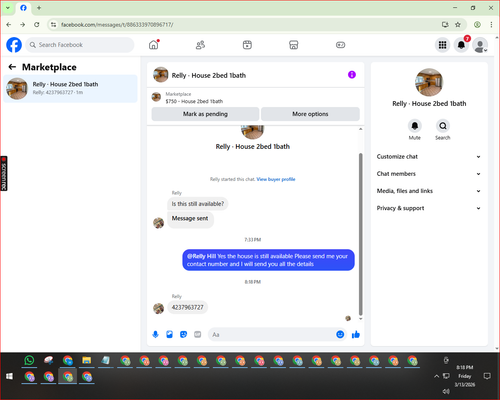Expand the Customize chat section

(x=429, y=157)
